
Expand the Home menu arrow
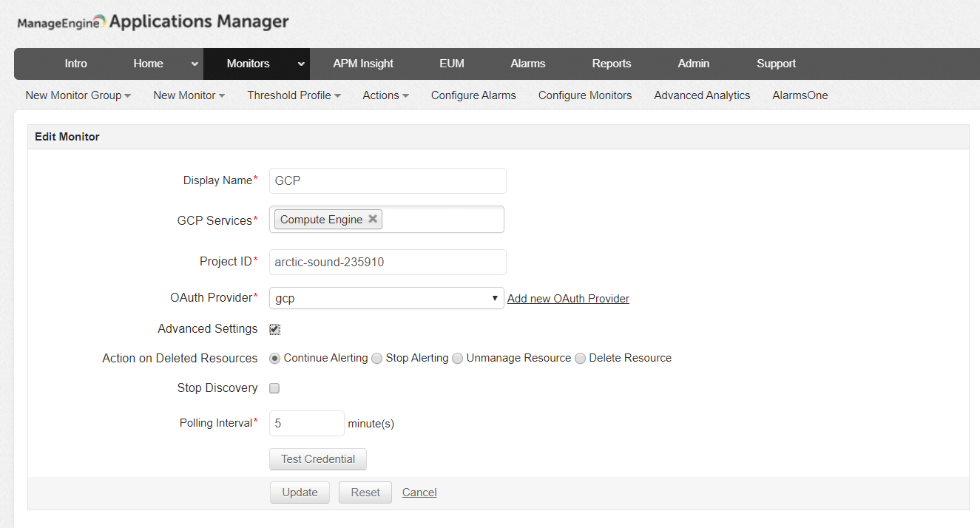pyautogui.click(x=195, y=64)
